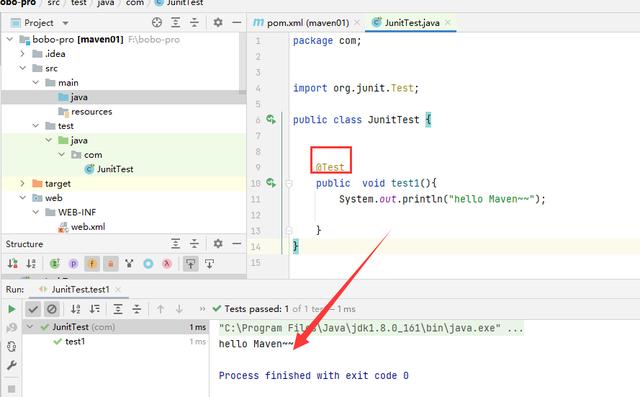Click the run gutter icon beside test1 method
Screen dimensions: 640x397
click(271, 182)
